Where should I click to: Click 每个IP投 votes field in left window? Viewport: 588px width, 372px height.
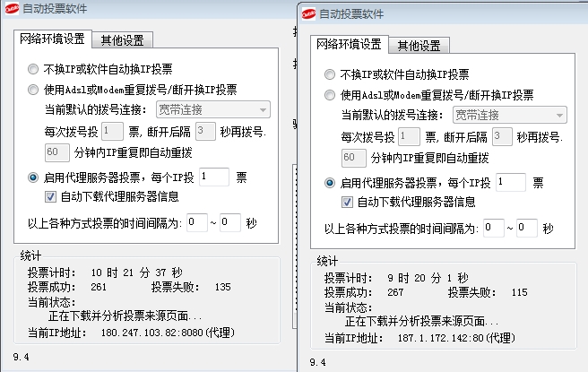coord(214,177)
